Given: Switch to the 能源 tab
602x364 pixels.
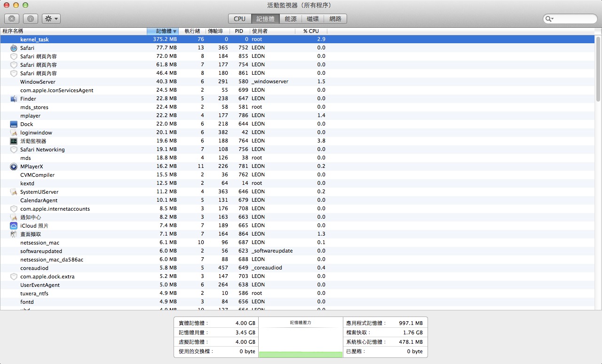Looking at the screenshot, I should point(291,19).
